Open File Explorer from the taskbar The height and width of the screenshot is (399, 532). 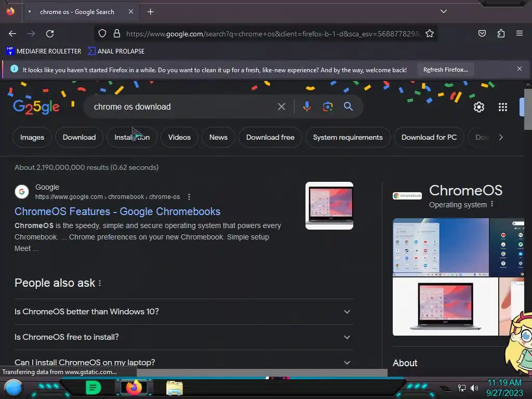(x=175, y=388)
